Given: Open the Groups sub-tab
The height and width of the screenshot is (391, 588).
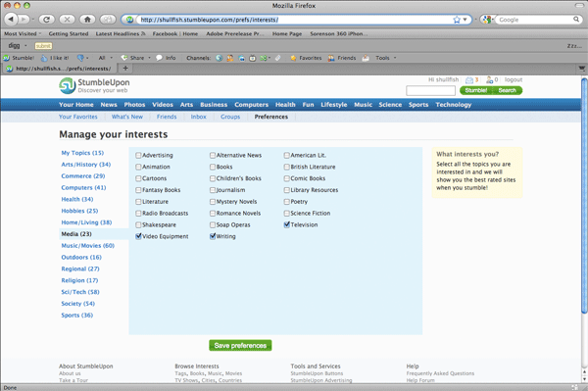Looking at the screenshot, I should pos(230,117).
